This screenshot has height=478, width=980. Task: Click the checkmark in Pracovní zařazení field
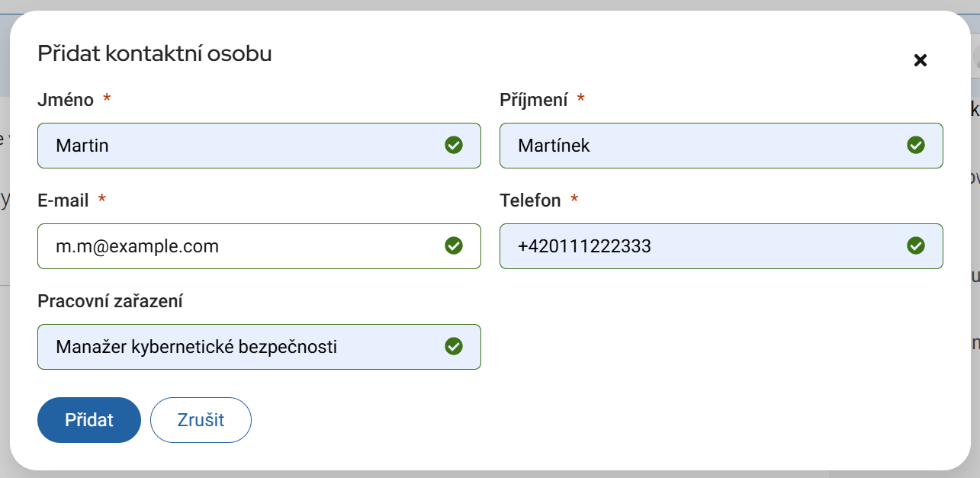454,347
